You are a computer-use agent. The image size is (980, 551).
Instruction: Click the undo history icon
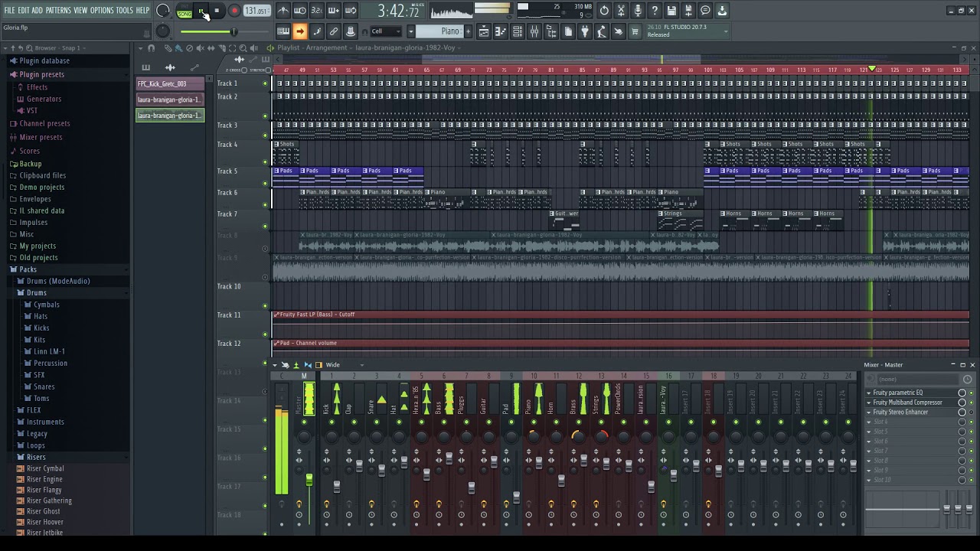click(604, 11)
